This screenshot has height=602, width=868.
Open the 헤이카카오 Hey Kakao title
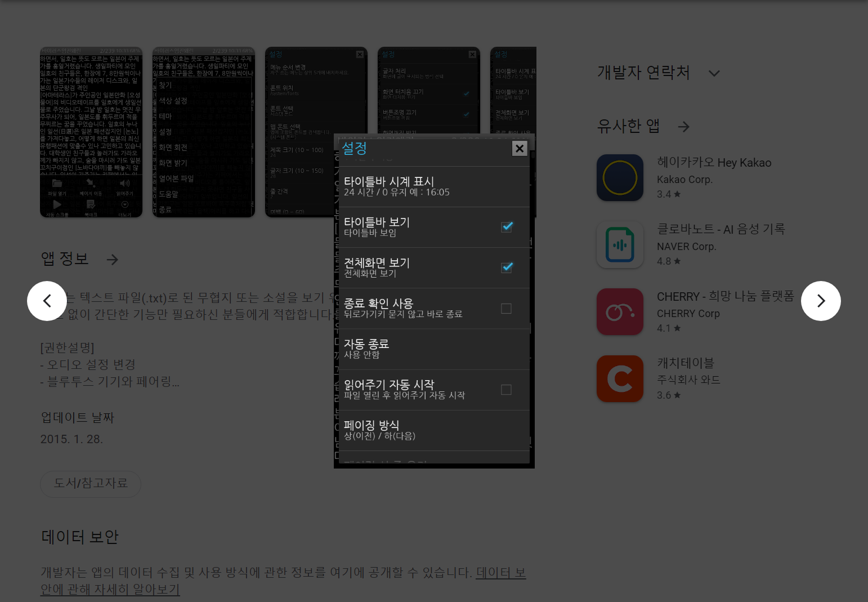tap(714, 162)
